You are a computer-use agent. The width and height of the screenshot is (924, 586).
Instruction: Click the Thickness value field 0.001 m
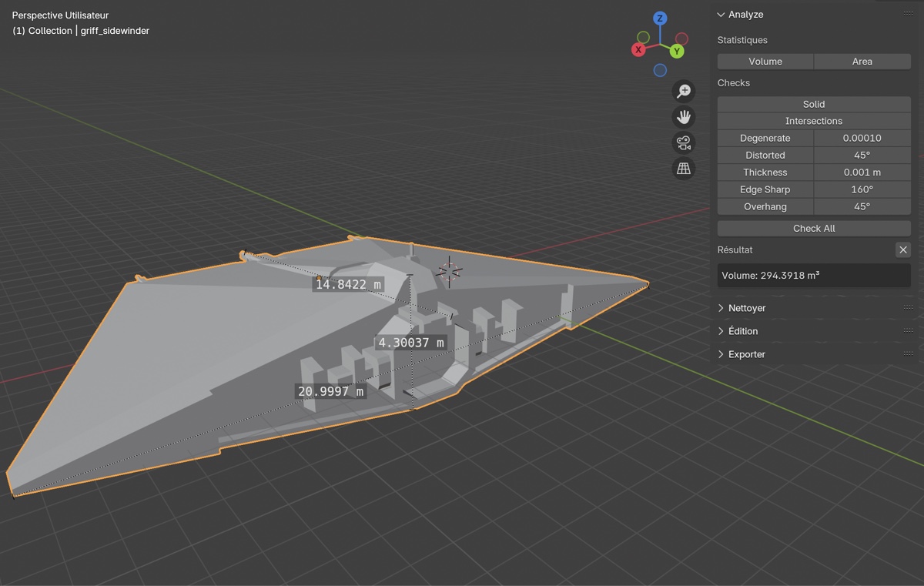pos(862,172)
